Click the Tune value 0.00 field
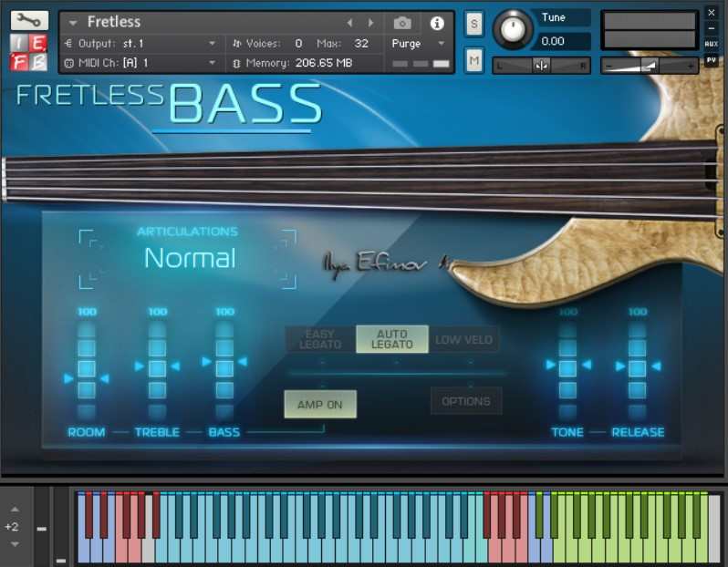The width and height of the screenshot is (728, 567). (563, 42)
